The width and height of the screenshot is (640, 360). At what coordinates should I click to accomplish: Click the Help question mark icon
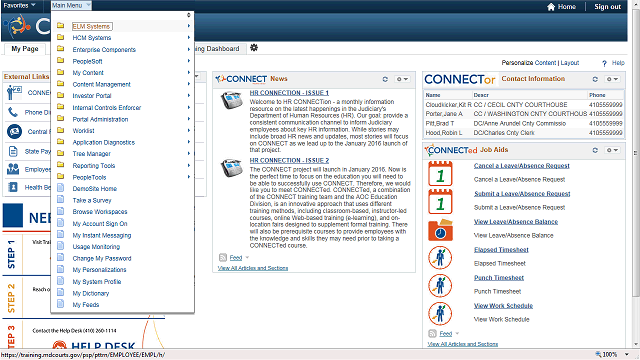click(604, 63)
